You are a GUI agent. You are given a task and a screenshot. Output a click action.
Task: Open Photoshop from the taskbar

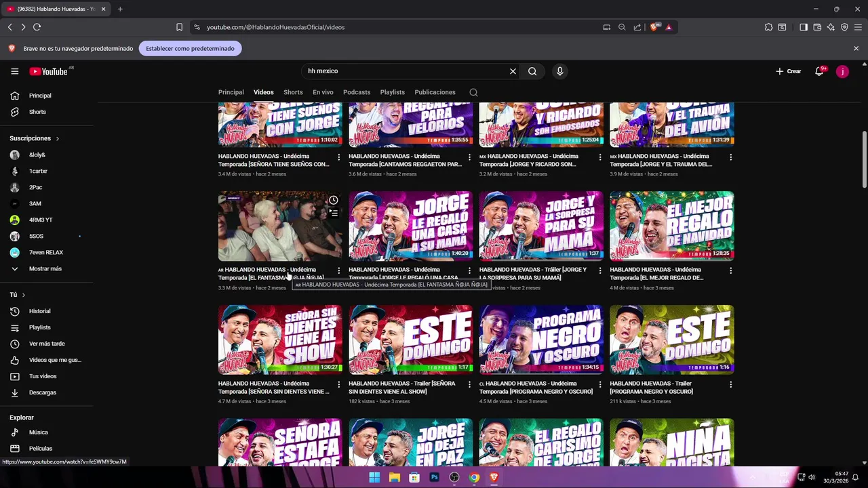[434, 477]
